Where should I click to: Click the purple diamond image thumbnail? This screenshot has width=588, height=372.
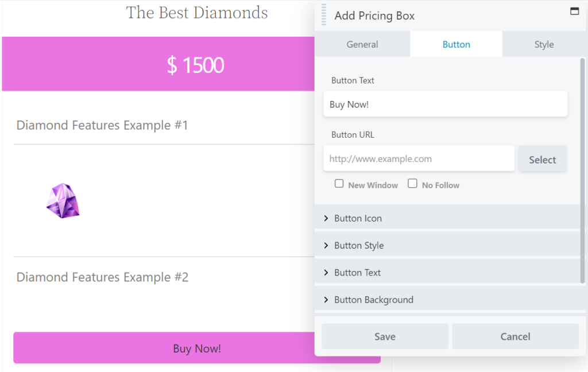62,200
